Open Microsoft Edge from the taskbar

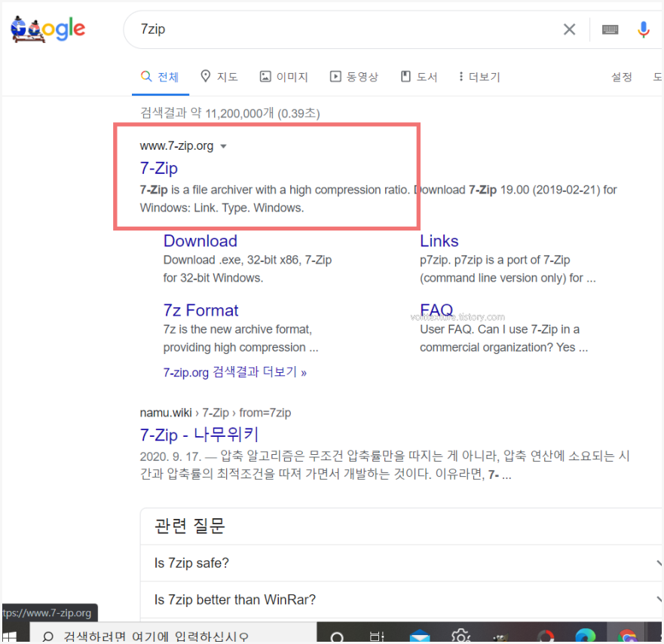(x=585, y=636)
